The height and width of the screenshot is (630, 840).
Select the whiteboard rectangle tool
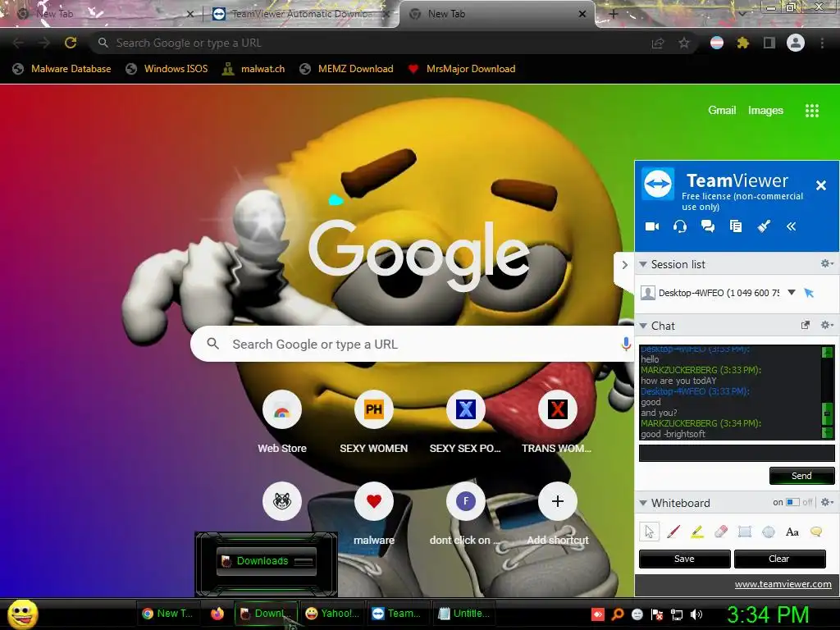coord(745,532)
